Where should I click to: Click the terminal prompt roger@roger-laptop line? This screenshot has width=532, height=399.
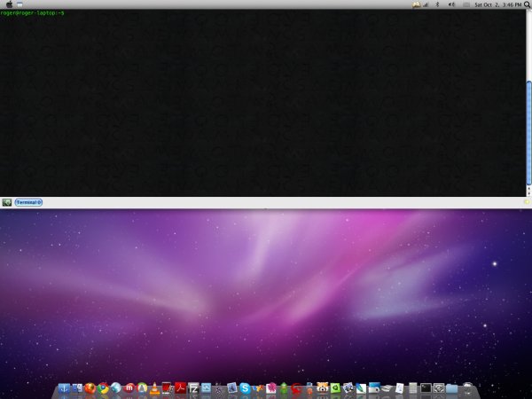[32, 13]
